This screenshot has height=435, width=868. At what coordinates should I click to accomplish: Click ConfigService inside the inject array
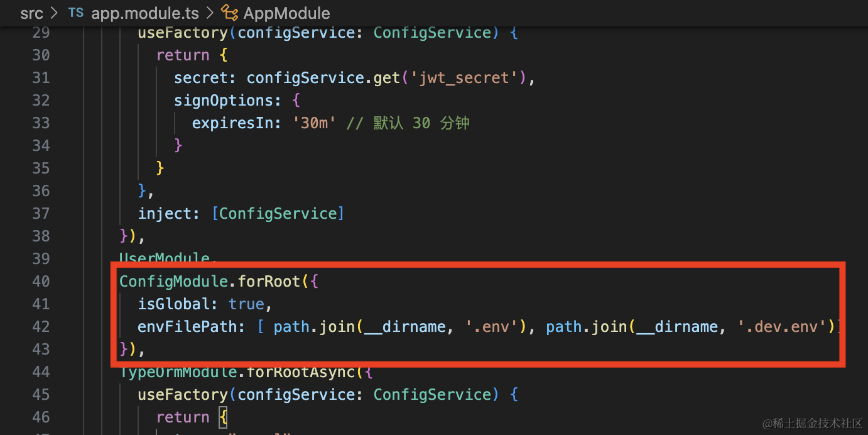point(278,214)
